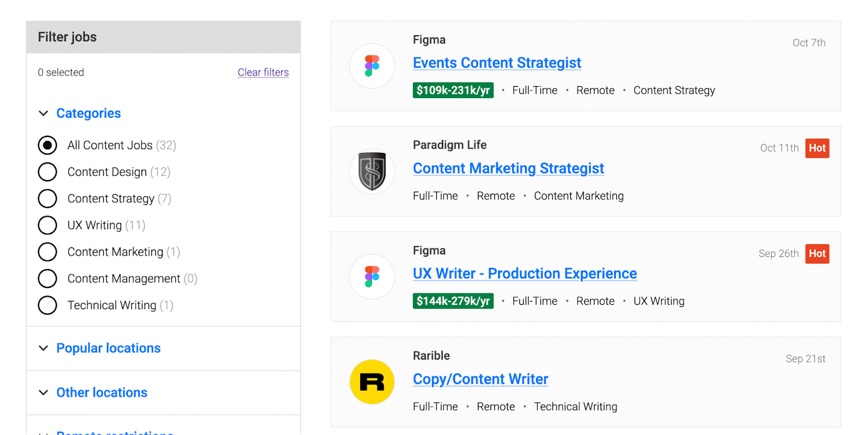The image size is (868, 435).
Task: Click the Figma logo beside UX Writer listing
Action: coord(372,277)
